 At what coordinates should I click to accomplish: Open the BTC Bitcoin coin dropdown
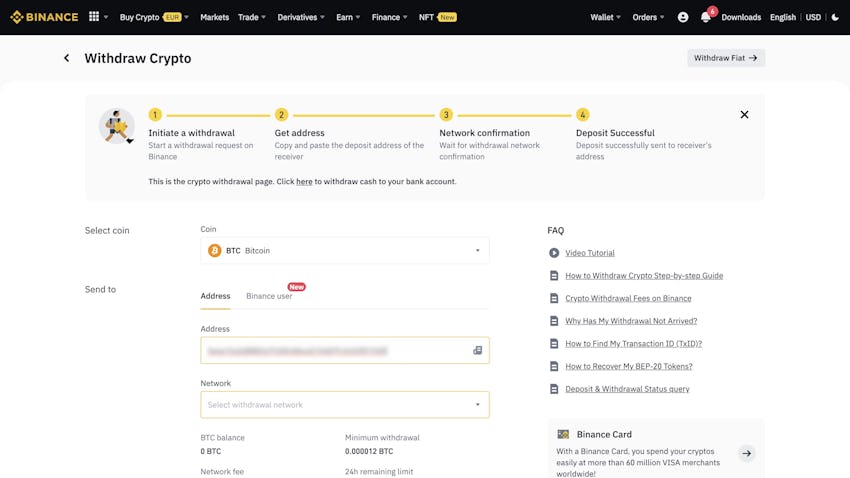(345, 250)
